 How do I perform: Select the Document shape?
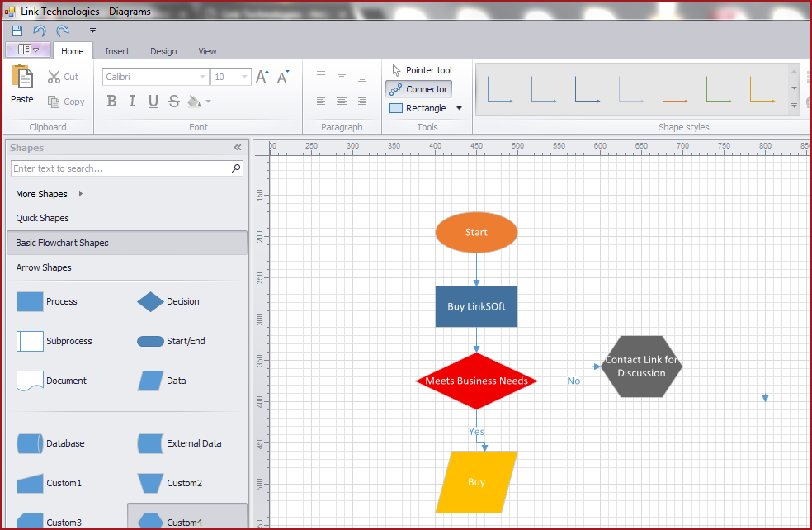click(51, 381)
